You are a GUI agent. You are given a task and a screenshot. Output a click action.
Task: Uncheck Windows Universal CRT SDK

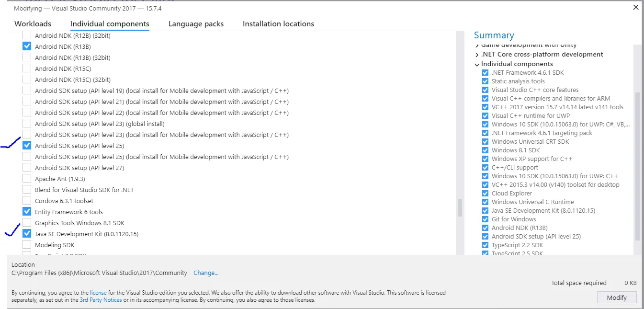click(x=485, y=142)
